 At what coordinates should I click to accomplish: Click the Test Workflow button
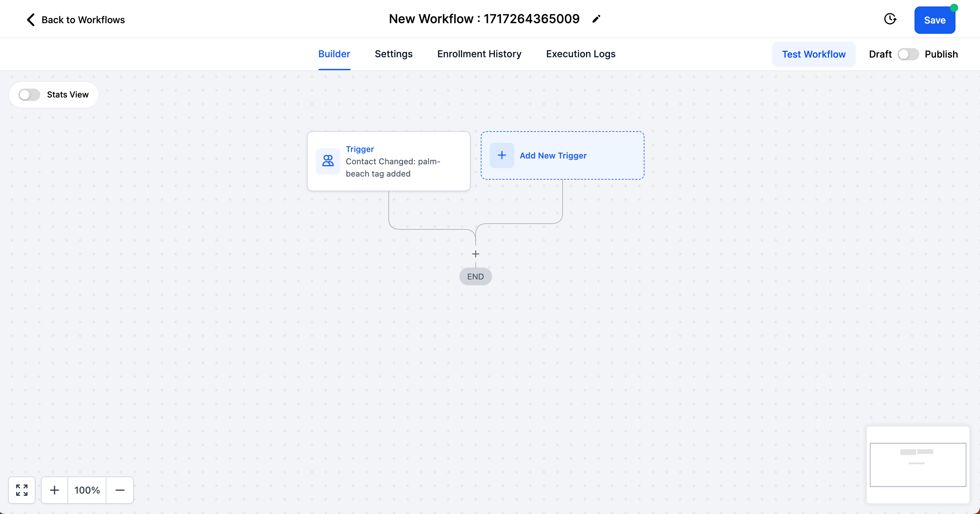pos(813,55)
